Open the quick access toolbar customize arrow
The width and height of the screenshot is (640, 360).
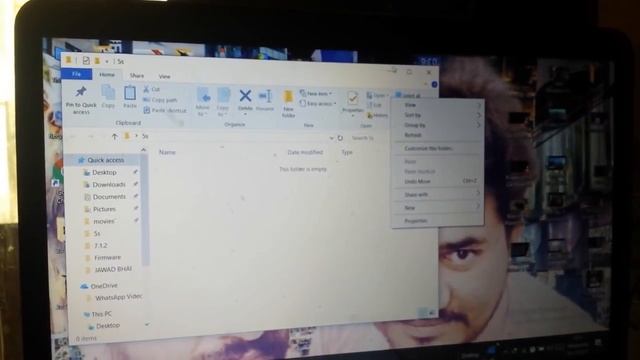107,62
